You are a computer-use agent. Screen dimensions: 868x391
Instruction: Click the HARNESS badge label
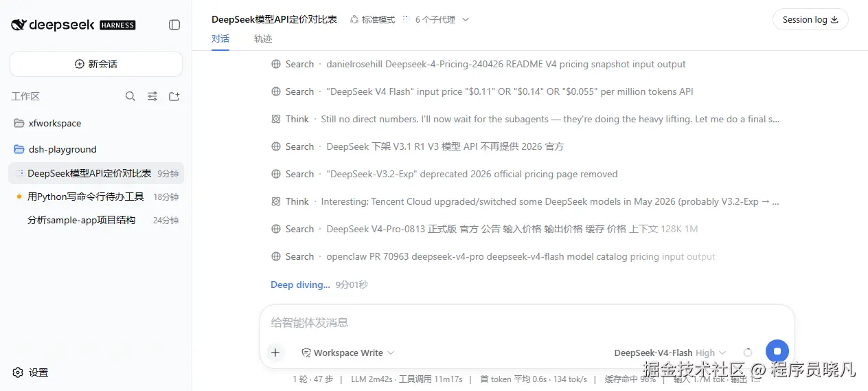click(117, 25)
